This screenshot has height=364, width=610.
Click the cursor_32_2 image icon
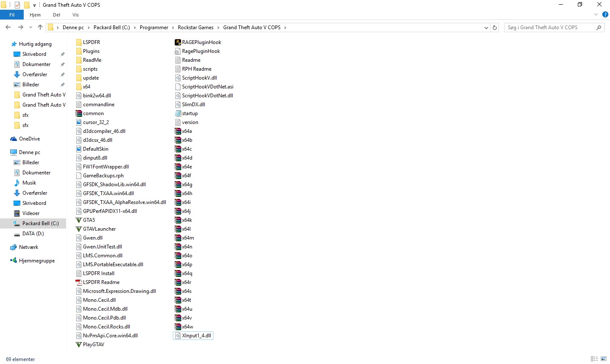click(79, 122)
